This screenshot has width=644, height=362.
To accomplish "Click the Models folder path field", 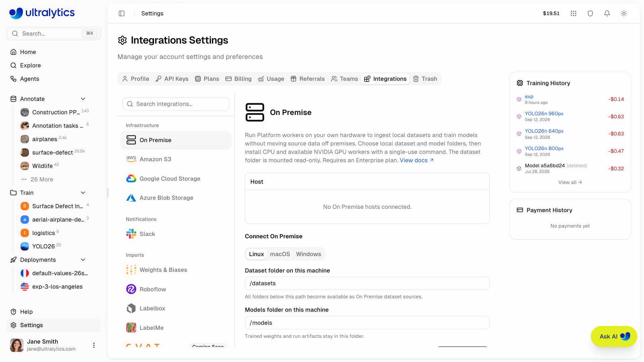I will coord(367,323).
